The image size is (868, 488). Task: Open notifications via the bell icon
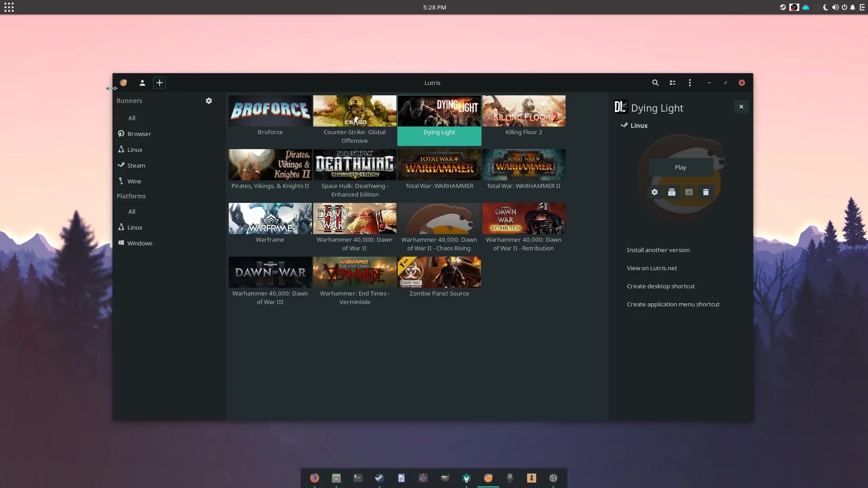[x=853, y=7]
